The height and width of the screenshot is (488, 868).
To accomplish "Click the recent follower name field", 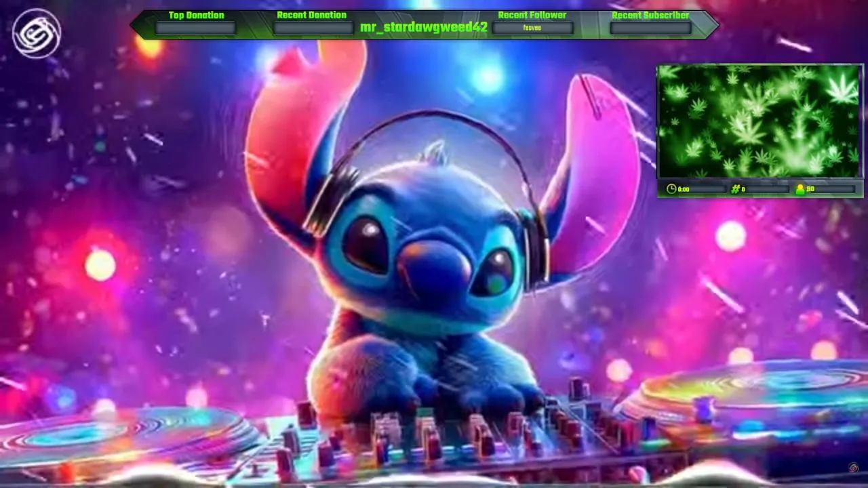I will point(532,28).
